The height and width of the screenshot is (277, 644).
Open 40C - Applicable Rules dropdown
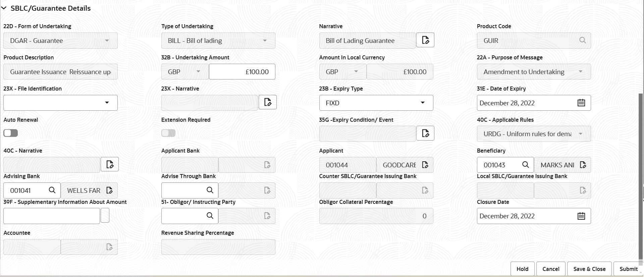click(x=534, y=134)
